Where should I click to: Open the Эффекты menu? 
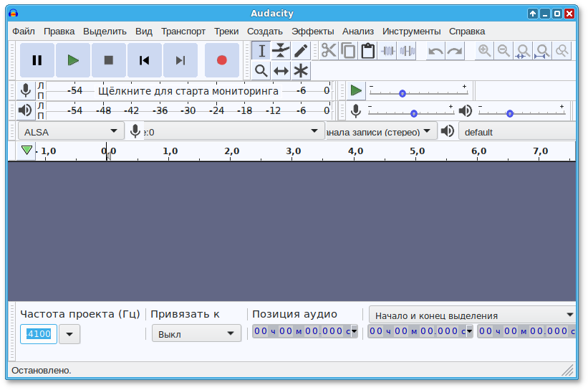[x=313, y=31]
